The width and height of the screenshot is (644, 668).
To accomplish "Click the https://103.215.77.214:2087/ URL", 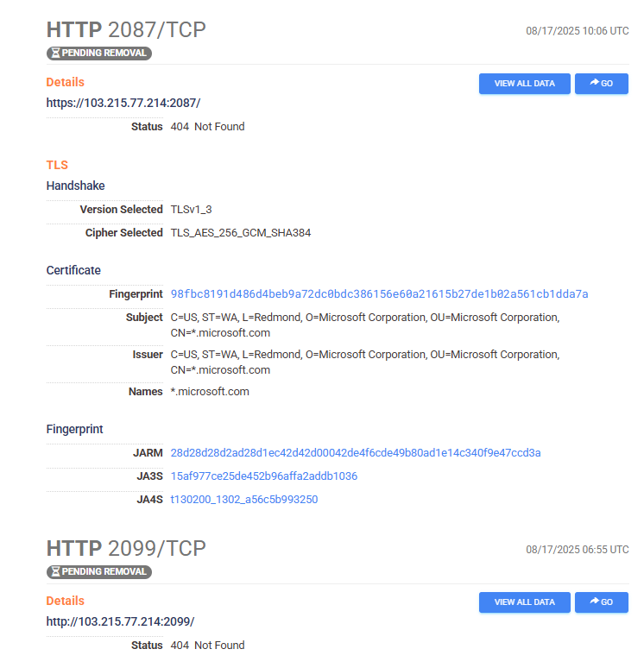I will [x=123, y=103].
